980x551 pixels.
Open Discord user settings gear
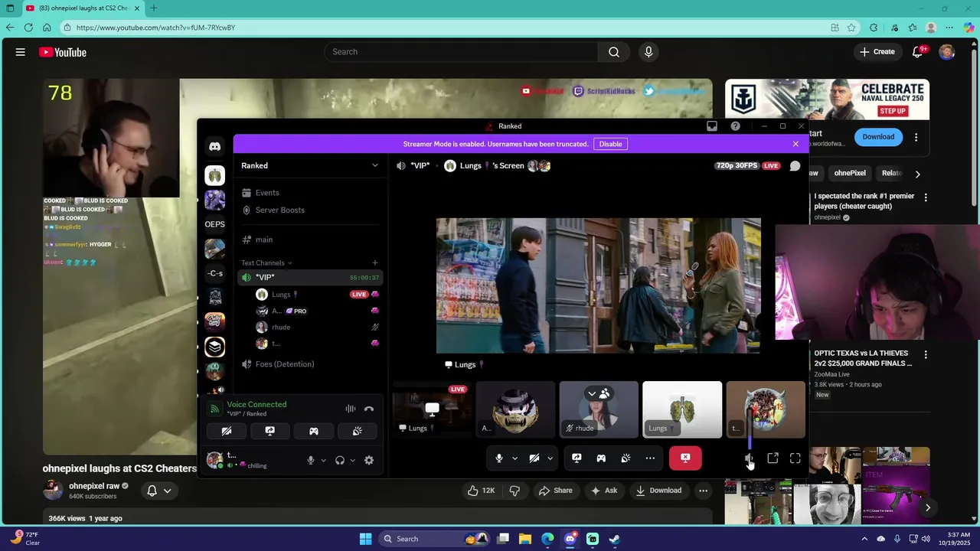pyautogui.click(x=369, y=460)
